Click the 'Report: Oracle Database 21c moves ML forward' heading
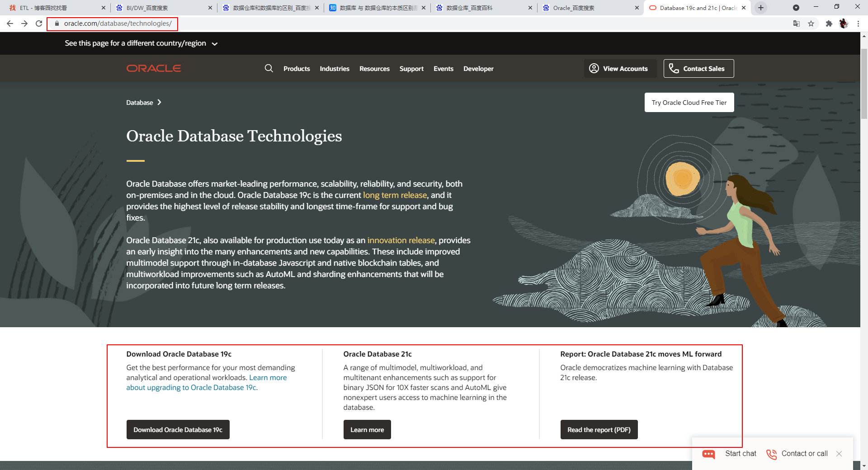Image resolution: width=868 pixels, height=470 pixels. point(641,354)
